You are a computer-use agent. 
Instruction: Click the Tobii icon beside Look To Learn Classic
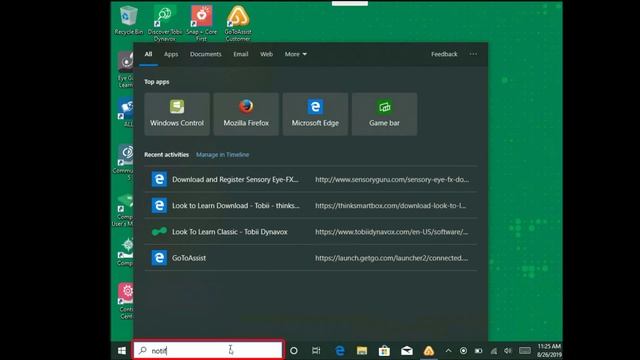pos(159,231)
